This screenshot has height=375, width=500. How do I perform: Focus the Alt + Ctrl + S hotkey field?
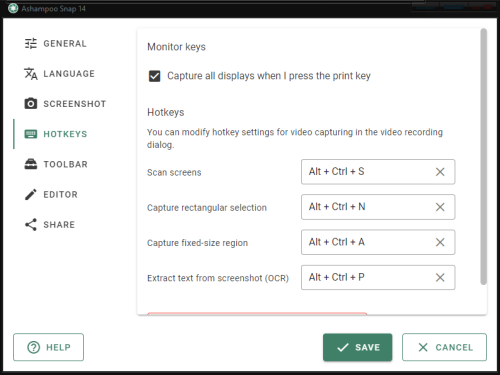[367, 172]
